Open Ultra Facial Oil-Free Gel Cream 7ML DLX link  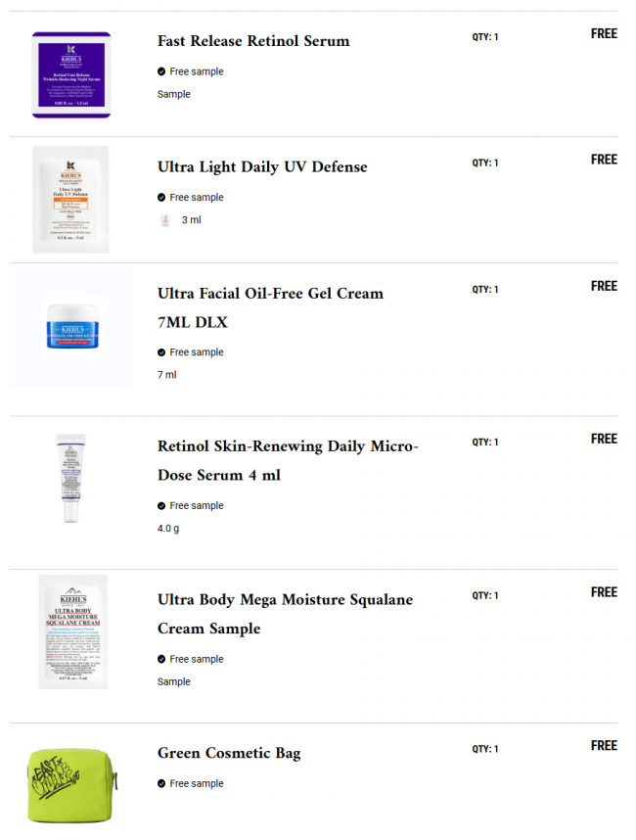(270, 307)
